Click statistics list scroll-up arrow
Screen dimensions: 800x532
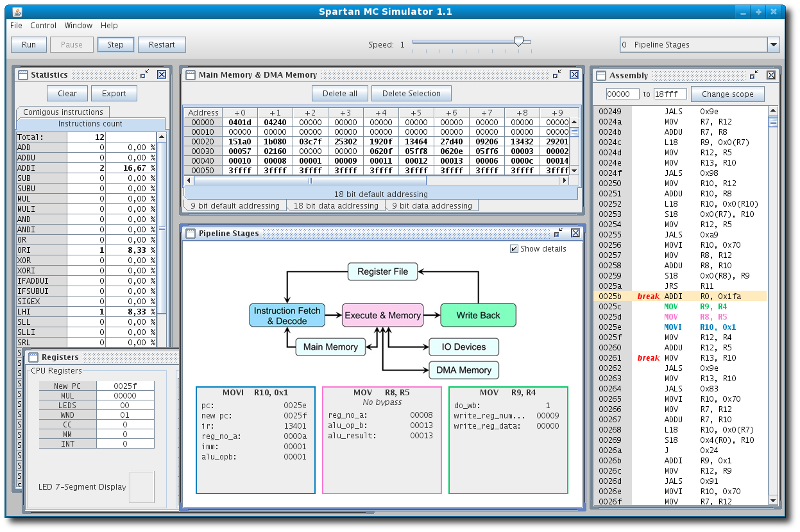coord(162,137)
